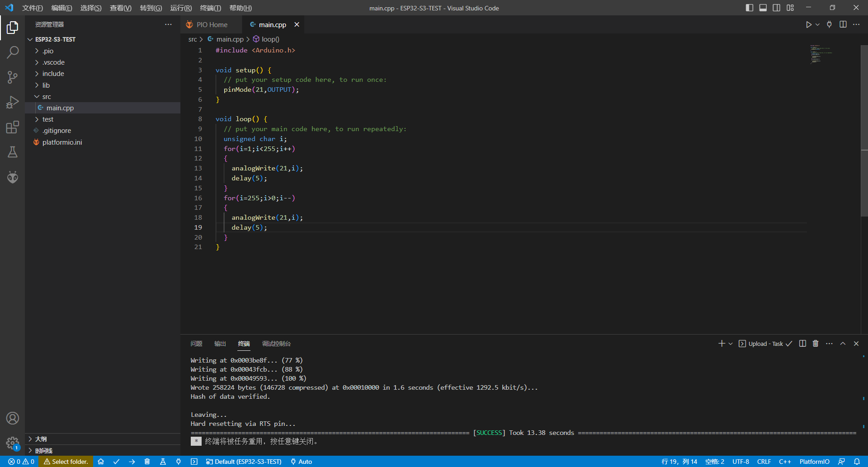Click the Run code play button
Viewport: 868px width, 467px height.
(809, 24)
